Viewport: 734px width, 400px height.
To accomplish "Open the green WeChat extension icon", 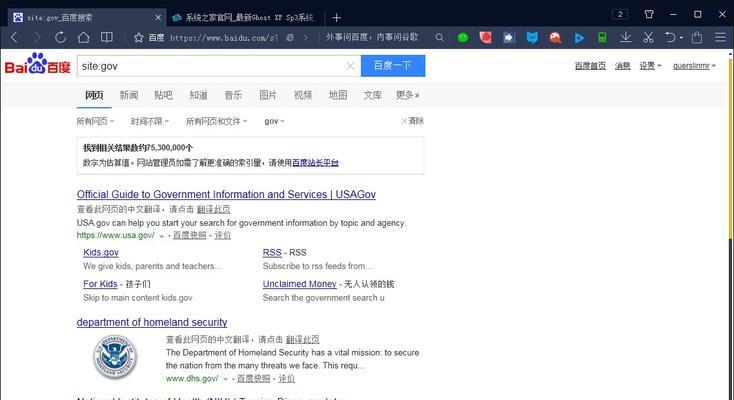I will point(462,37).
